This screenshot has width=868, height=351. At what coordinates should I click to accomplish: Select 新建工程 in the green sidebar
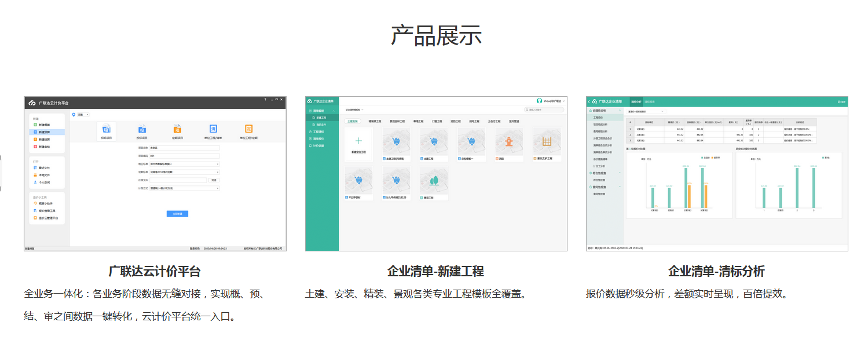(x=323, y=118)
